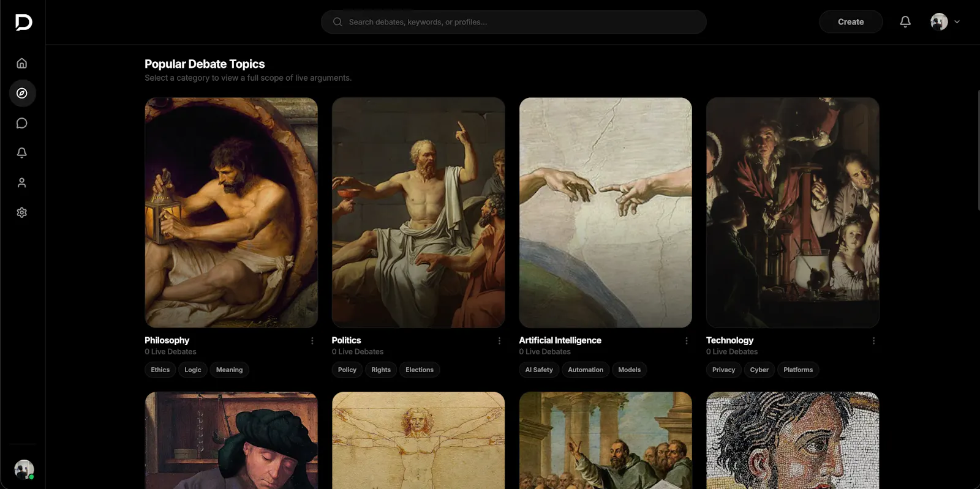The height and width of the screenshot is (489, 980).
Task: Open the Philosophy topic title
Action: pyautogui.click(x=167, y=340)
